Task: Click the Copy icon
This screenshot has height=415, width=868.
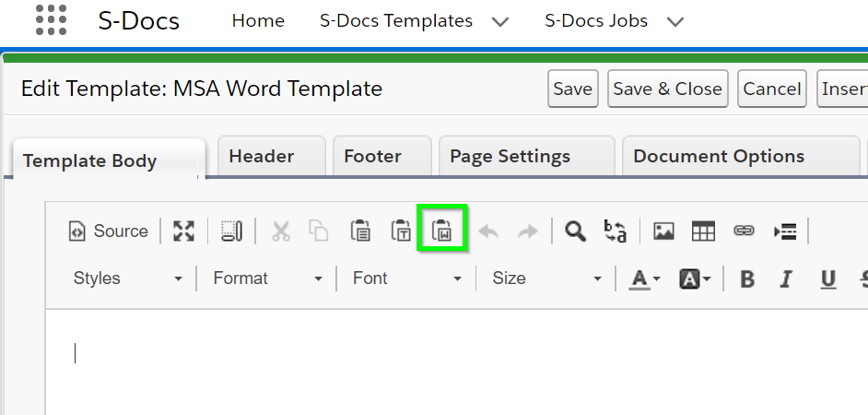Action: tap(319, 231)
